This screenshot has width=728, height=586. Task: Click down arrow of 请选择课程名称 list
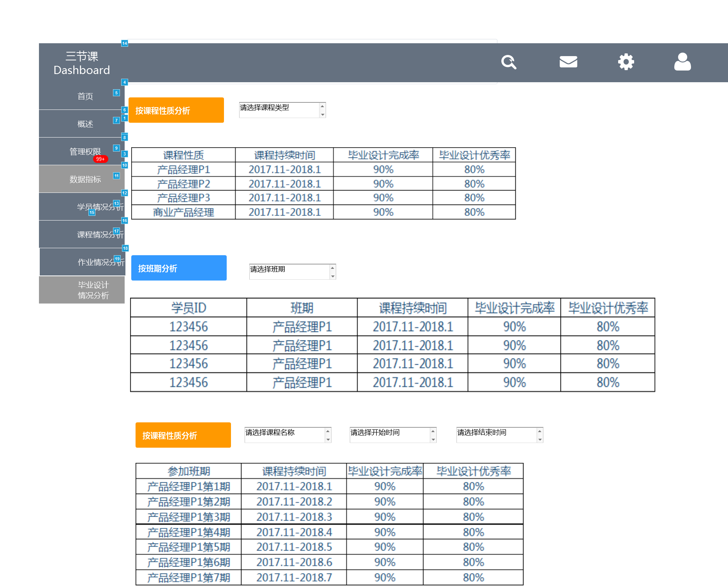click(328, 439)
